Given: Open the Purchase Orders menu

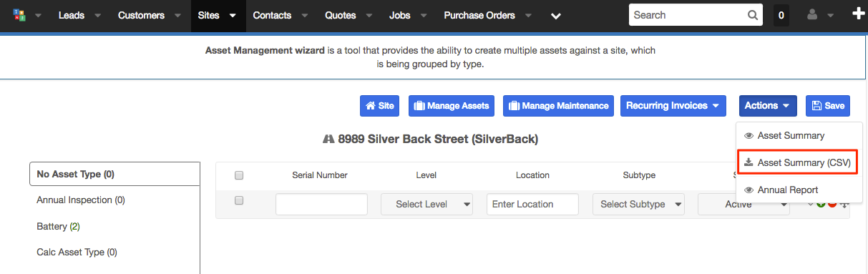Looking at the screenshot, I should tap(479, 15).
